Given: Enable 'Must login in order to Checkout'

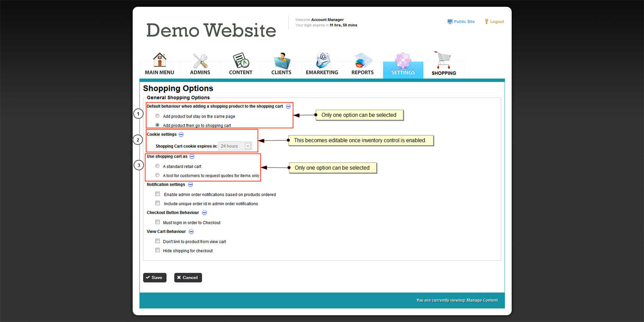Looking at the screenshot, I should click(158, 222).
